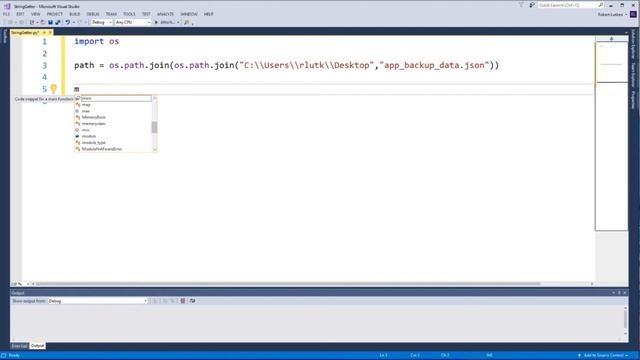Open the DEBUG menu

click(93, 14)
